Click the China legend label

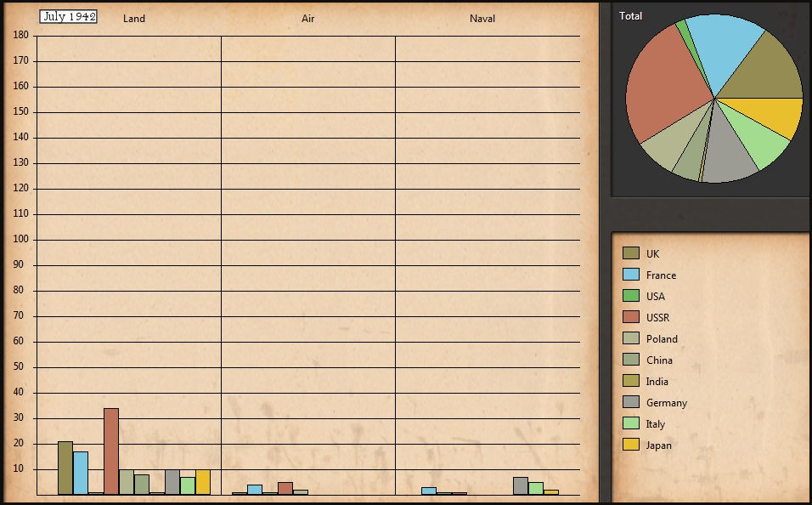click(659, 360)
